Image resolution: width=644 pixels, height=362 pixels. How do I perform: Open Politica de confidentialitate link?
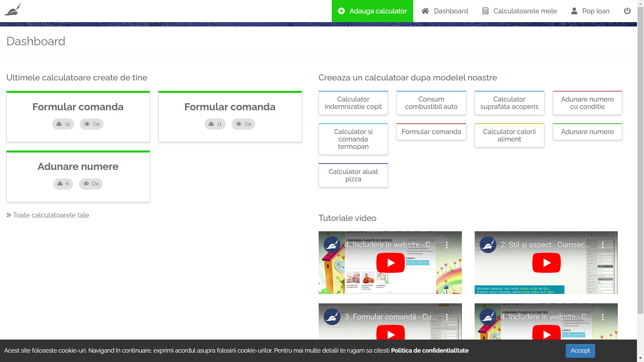[429, 351]
